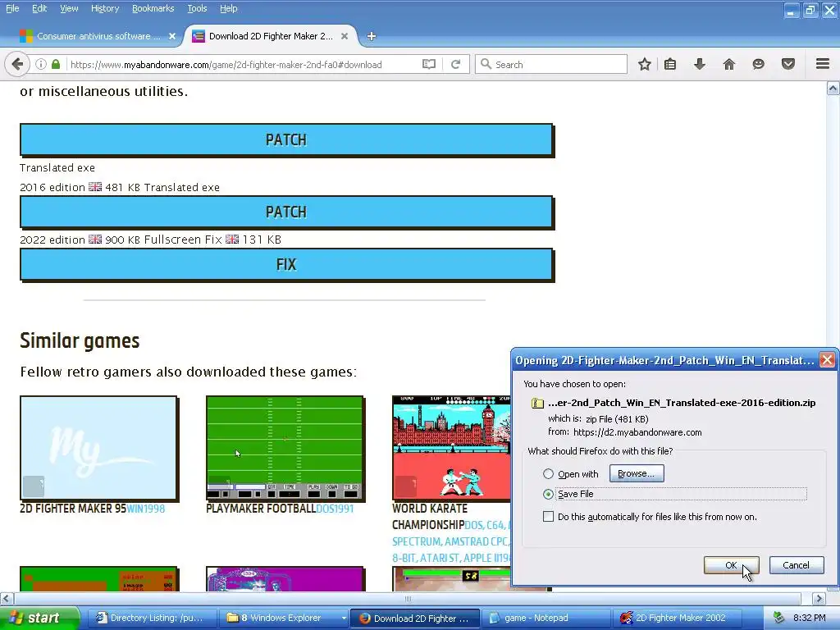840x630 pixels.
Task: Select the Open with radio button
Action: (x=548, y=474)
